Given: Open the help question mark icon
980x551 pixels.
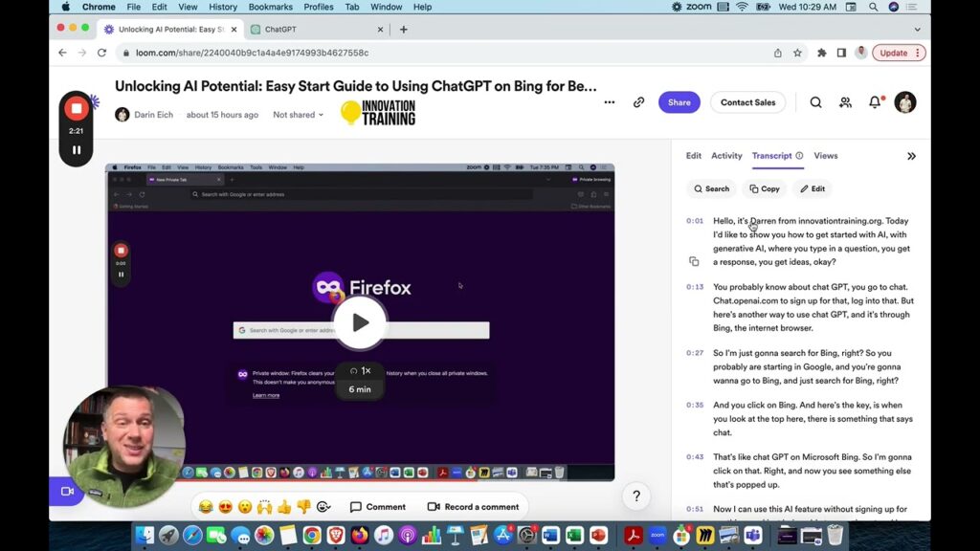Looking at the screenshot, I should [x=636, y=496].
